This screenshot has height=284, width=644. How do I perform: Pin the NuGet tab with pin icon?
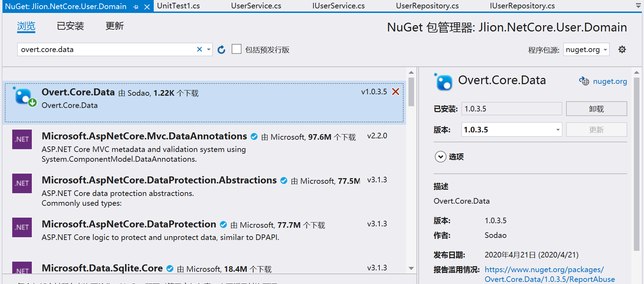(136, 7)
